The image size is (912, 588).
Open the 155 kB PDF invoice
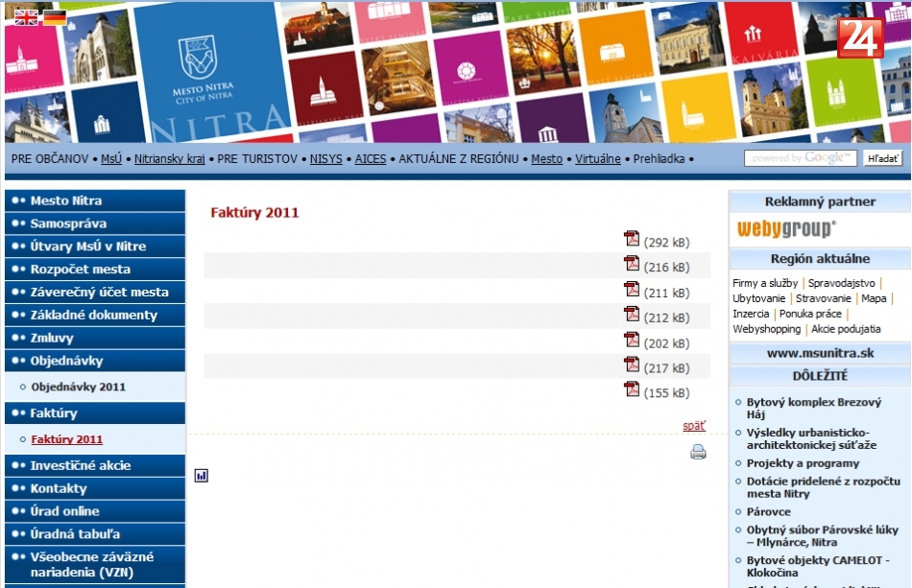coord(632,389)
